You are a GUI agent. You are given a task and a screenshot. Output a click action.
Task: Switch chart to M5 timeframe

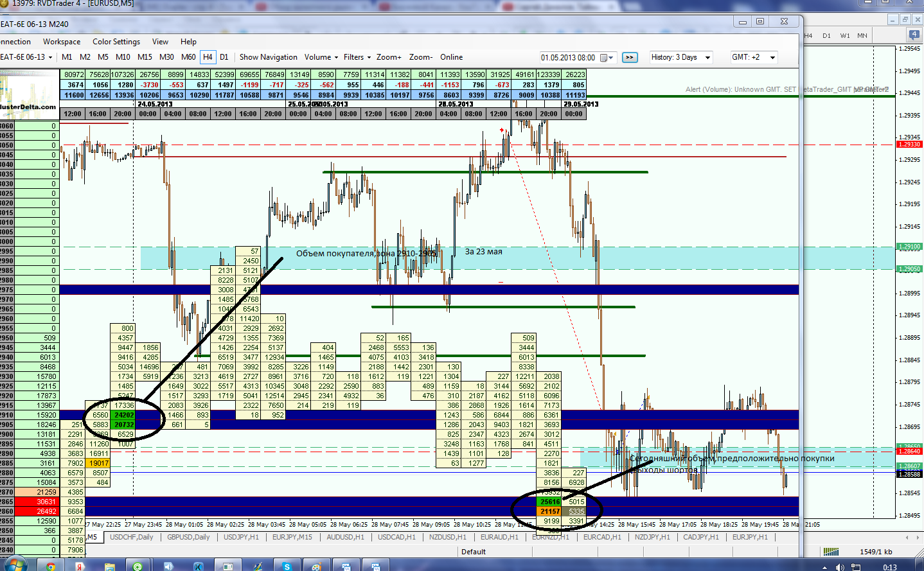(x=103, y=57)
